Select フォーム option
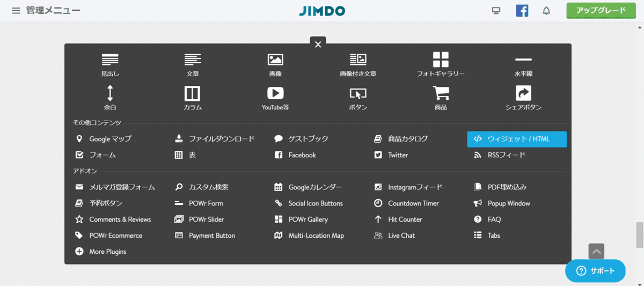Image resolution: width=644 pixels, height=286 pixels. tap(96, 155)
